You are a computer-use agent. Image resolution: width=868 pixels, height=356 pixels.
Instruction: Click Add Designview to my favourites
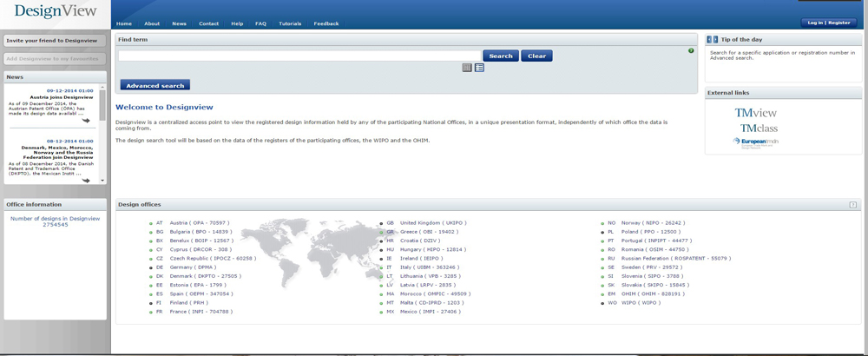click(x=54, y=58)
